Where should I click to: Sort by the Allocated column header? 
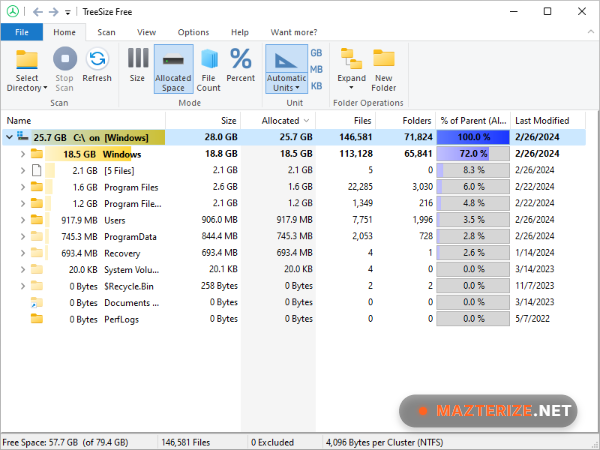coord(278,121)
